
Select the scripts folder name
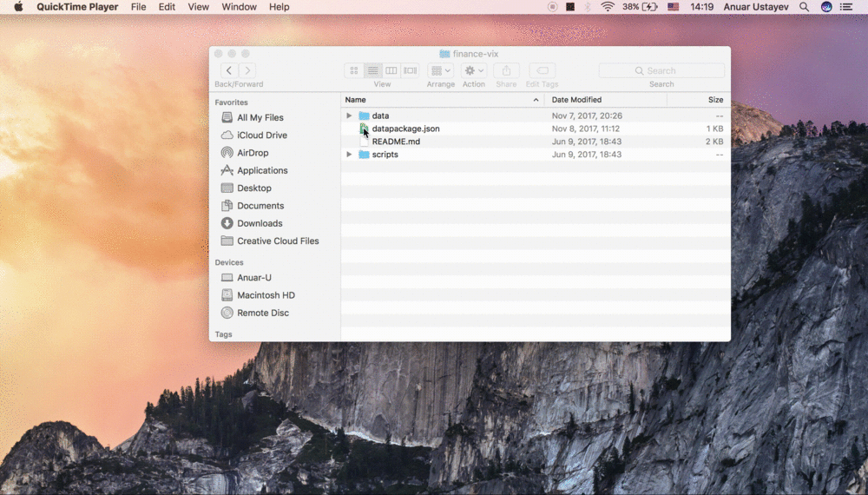(x=385, y=155)
